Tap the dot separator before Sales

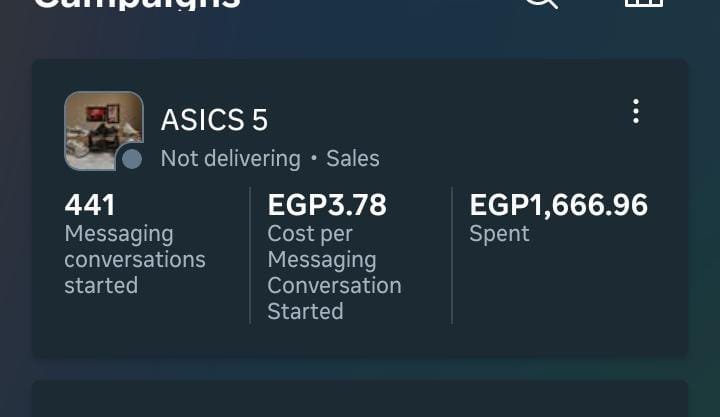click(x=314, y=158)
